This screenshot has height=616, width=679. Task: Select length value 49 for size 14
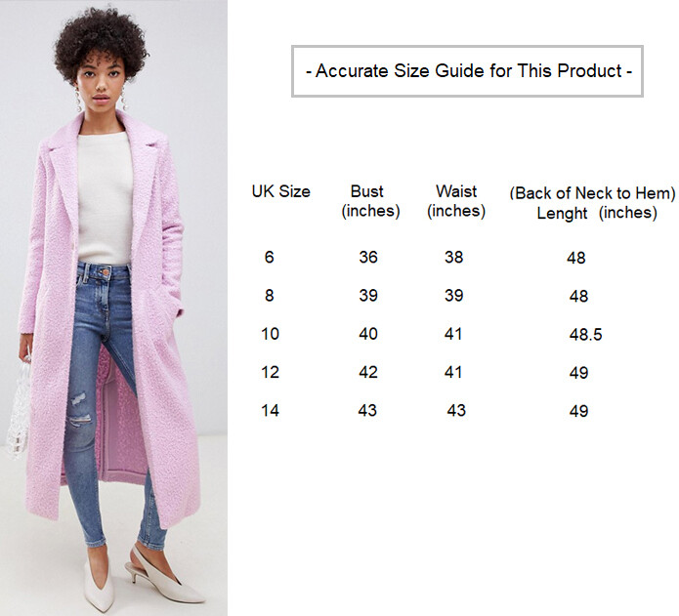pos(578,412)
